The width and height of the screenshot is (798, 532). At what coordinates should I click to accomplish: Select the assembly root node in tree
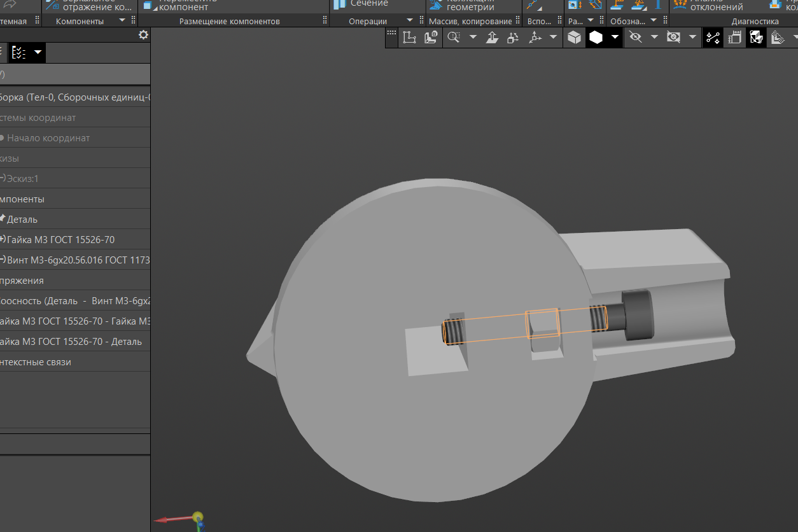pyautogui.click(x=75, y=97)
